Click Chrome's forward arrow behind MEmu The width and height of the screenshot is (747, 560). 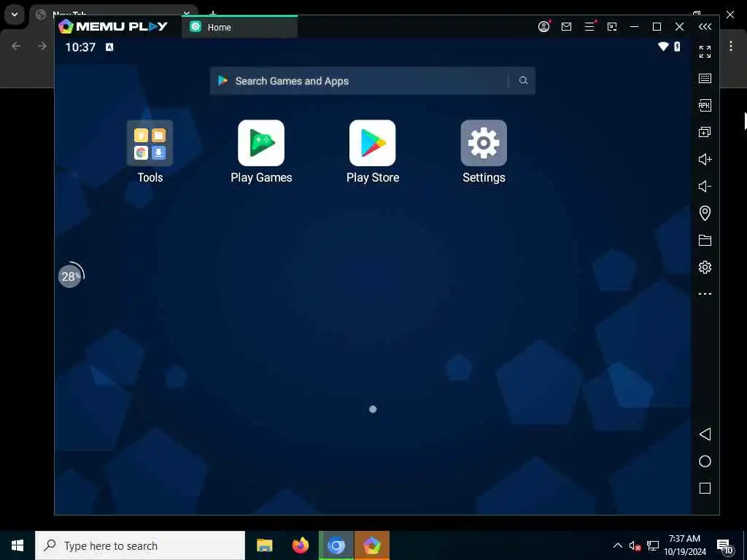(42, 46)
